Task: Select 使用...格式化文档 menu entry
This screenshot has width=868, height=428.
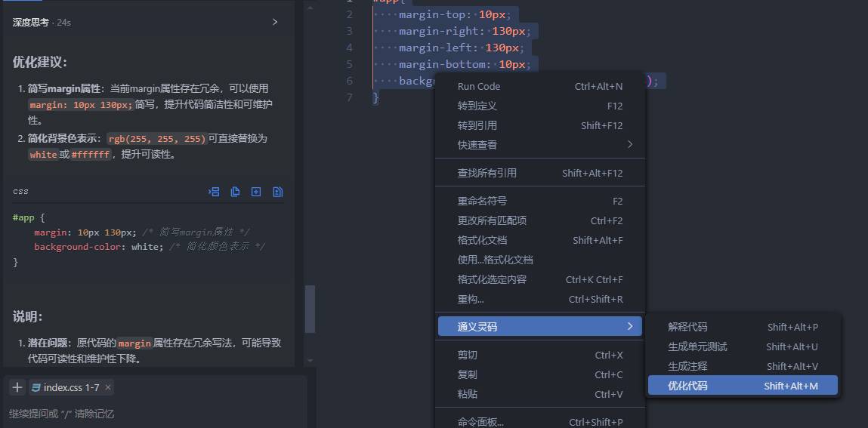Action: pyautogui.click(x=539, y=260)
